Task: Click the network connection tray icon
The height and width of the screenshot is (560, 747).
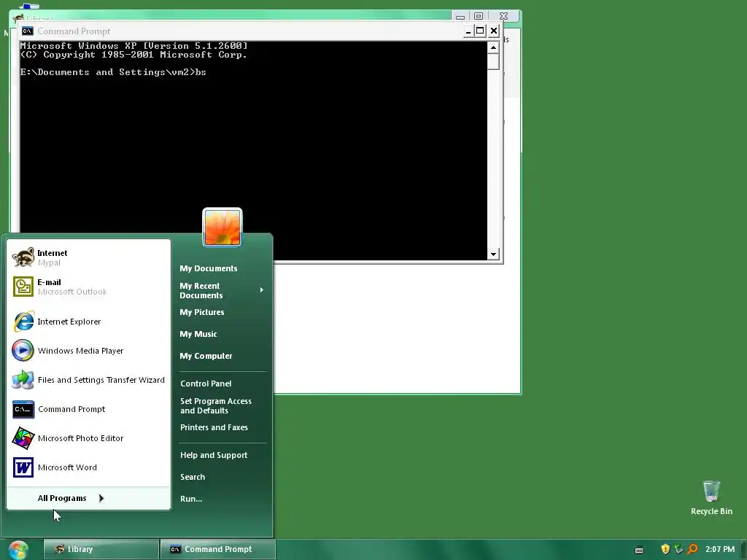Action: (679, 549)
